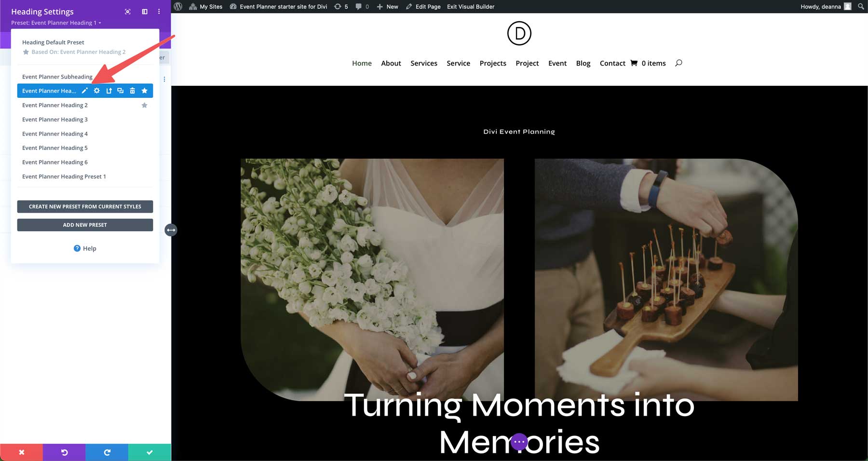Delete the preset with the trash icon
This screenshot has height=461, width=868.
coord(132,91)
